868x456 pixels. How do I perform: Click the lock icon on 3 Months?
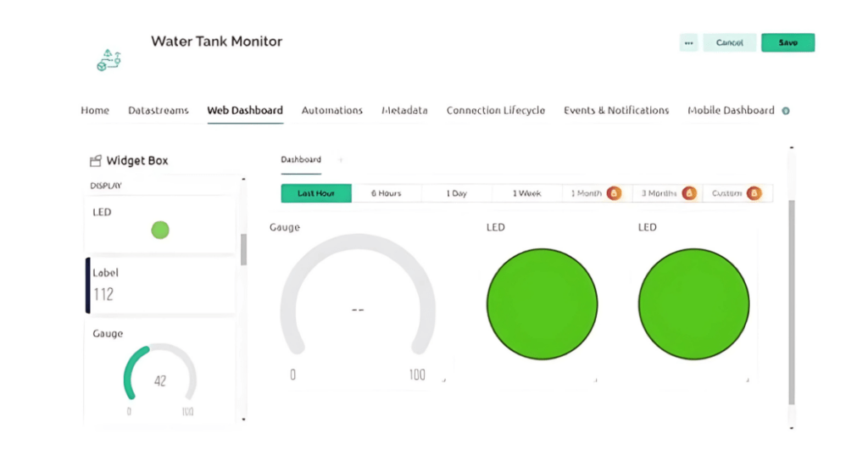pyautogui.click(x=688, y=193)
